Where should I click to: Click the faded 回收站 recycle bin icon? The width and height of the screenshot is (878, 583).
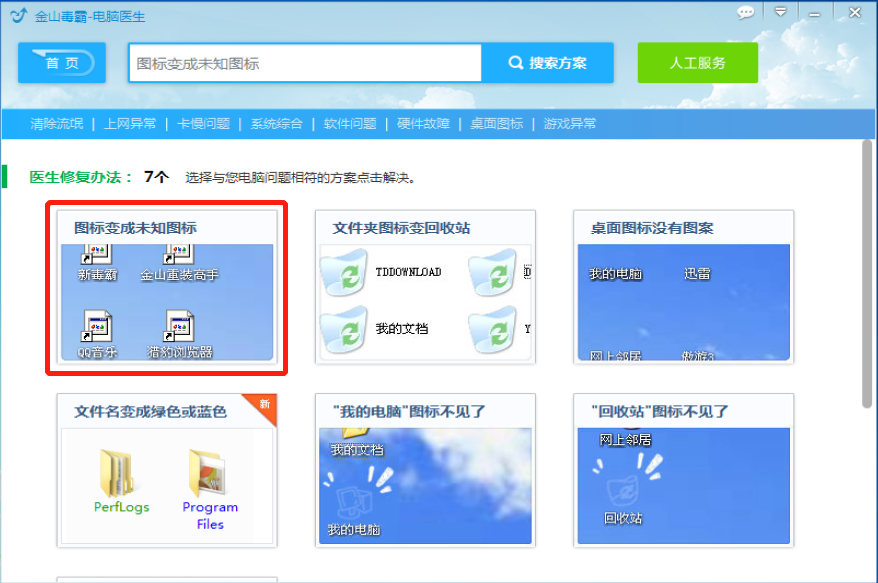pos(623,491)
